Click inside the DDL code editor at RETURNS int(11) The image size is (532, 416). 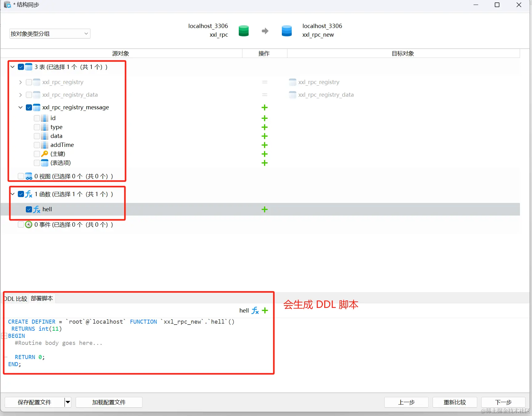37,329
